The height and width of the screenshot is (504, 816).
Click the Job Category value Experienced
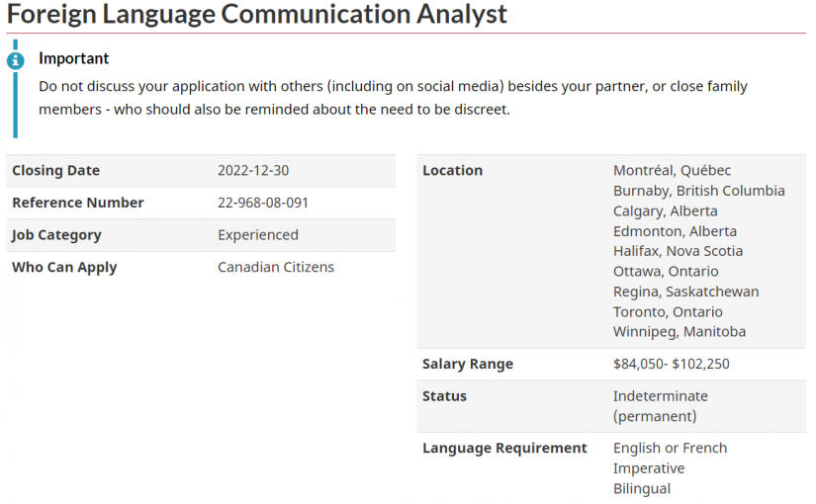(257, 235)
